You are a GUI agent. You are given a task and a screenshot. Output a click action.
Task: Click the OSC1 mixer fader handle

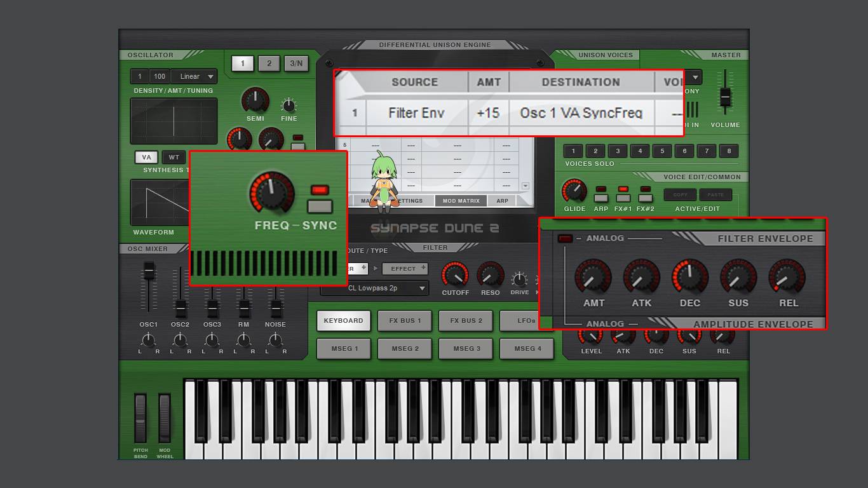coord(149,271)
